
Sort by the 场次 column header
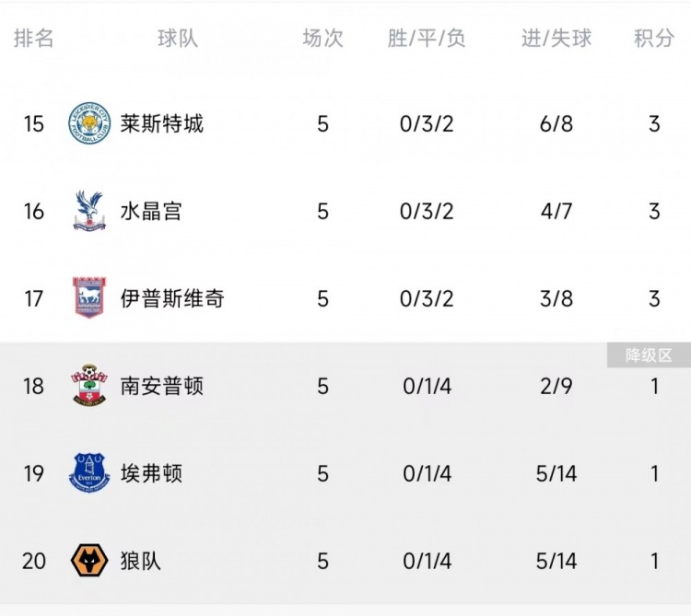point(322,38)
